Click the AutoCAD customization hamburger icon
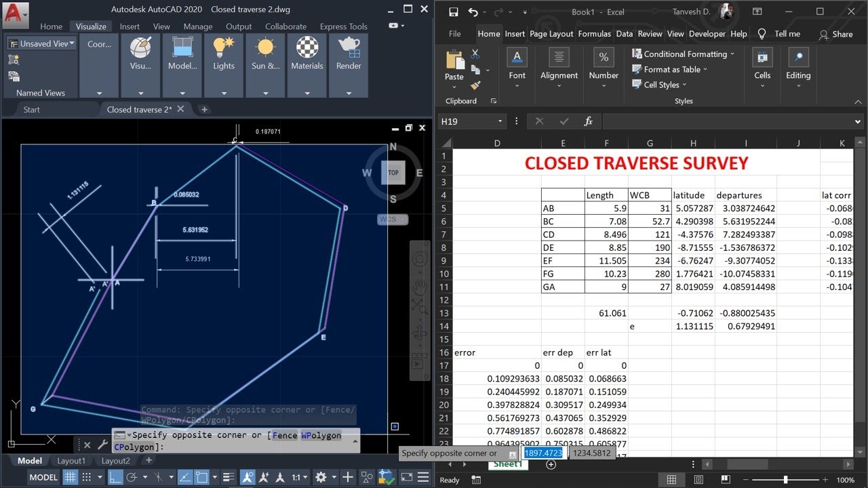Image resolution: width=868 pixels, height=488 pixels. (425, 477)
